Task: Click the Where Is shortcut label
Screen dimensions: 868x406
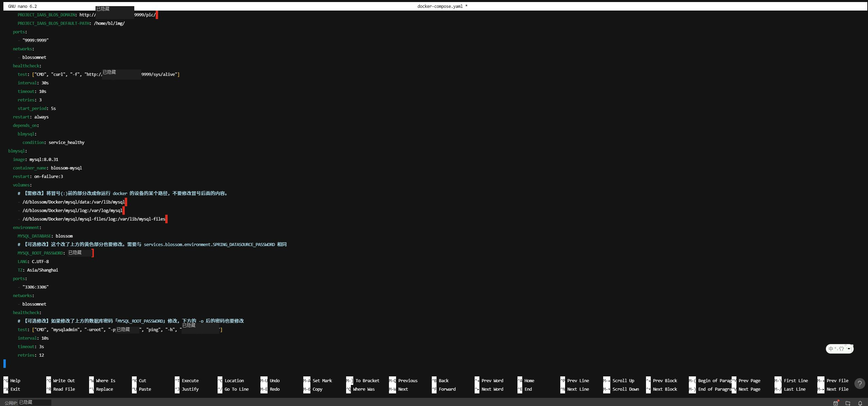Action: tap(105, 380)
